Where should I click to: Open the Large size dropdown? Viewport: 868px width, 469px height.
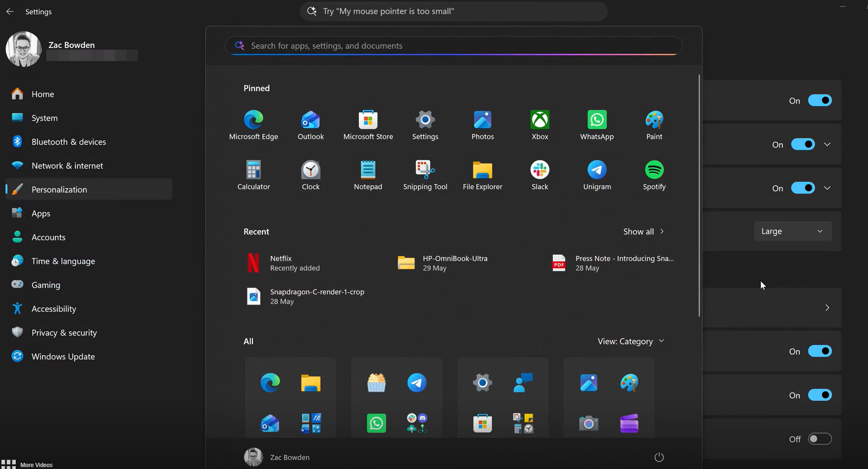(x=793, y=231)
